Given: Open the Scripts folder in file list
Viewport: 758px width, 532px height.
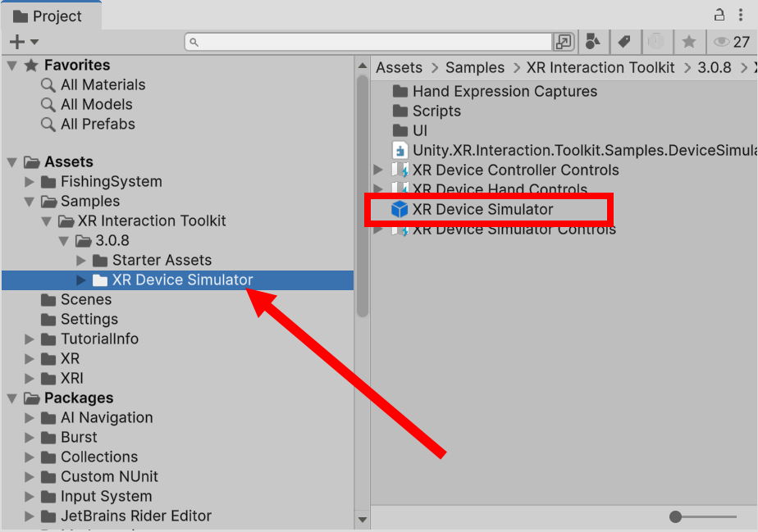Looking at the screenshot, I should pos(427,111).
